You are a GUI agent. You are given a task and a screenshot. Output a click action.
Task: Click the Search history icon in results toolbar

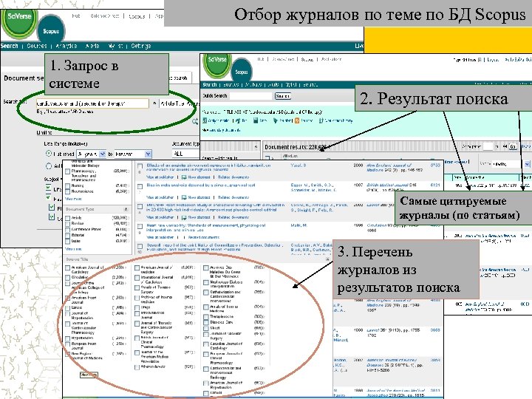coord(321,120)
